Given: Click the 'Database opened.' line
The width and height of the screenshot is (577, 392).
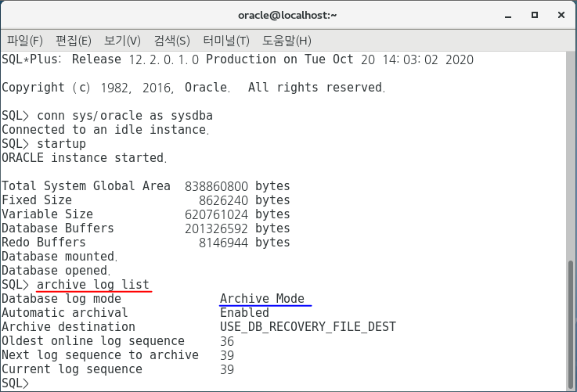Looking at the screenshot, I should tap(56, 270).
